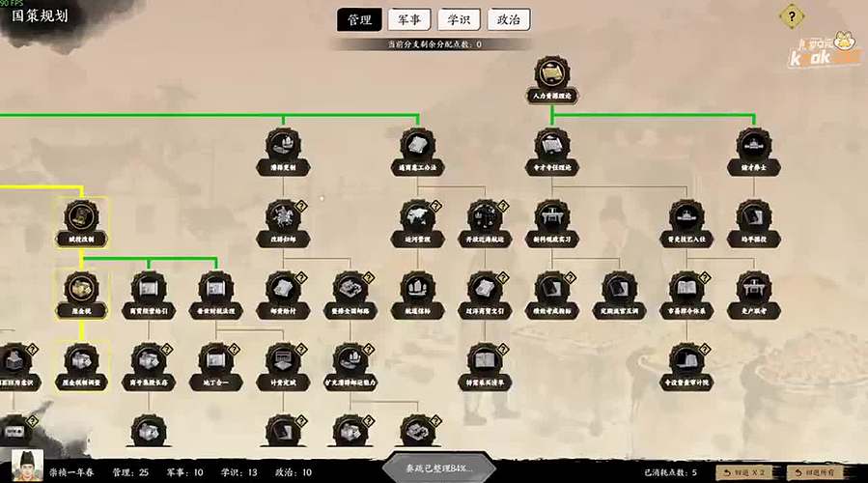The width and height of the screenshot is (868, 483).
Task: Click the 管理: 25 stat
Action: pos(130,472)
